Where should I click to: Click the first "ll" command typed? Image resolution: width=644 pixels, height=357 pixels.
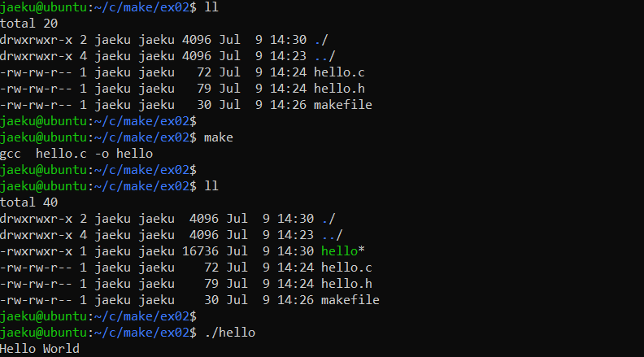coord(211,7)
